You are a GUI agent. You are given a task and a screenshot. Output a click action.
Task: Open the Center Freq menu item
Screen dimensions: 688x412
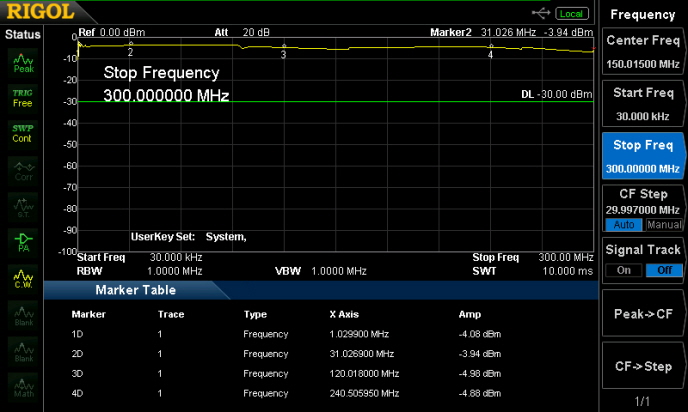643,52
